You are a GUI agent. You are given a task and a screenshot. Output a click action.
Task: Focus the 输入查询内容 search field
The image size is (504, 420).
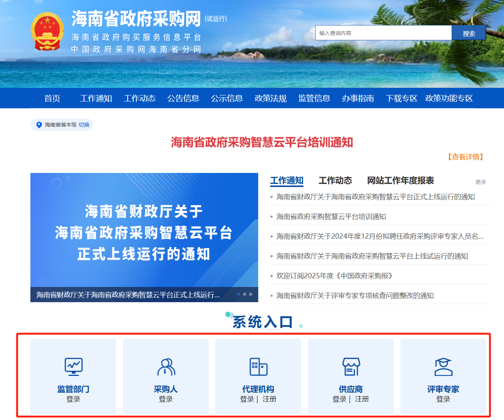point(383,33)
